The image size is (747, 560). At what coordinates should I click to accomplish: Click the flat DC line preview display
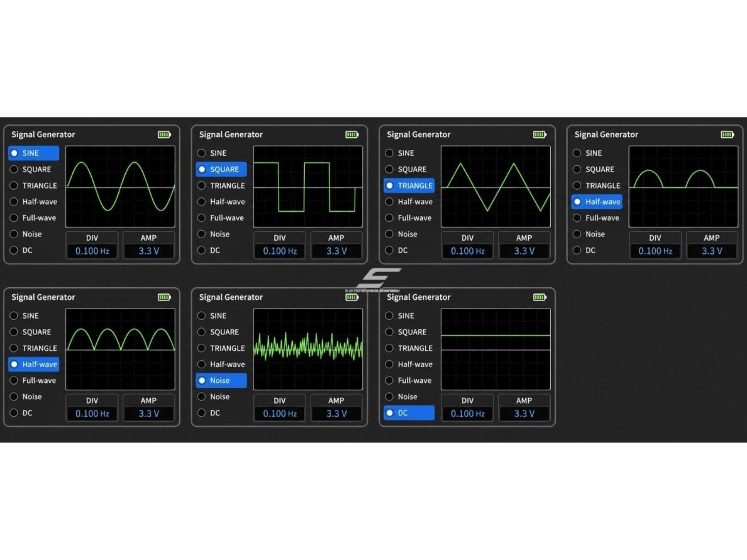495,349
